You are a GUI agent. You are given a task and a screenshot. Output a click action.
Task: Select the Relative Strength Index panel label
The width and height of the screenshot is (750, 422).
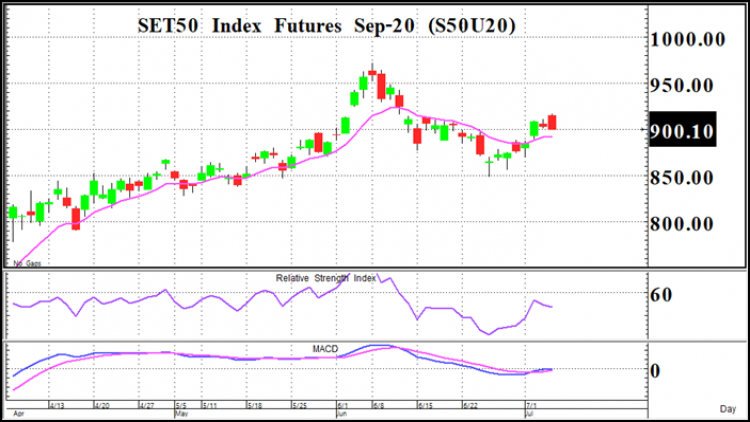click(x=326, y=278)
